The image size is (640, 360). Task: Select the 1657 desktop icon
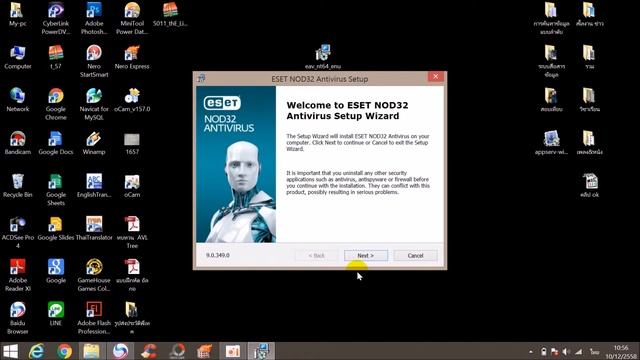132,143
